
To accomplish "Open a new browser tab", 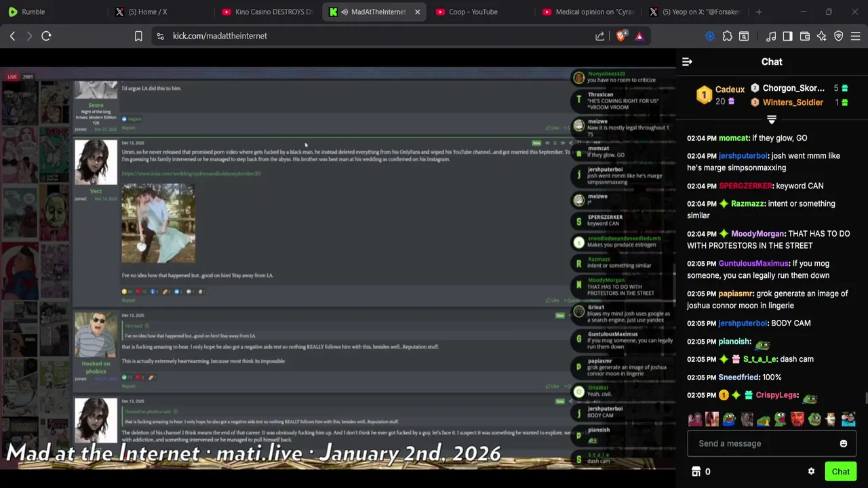I will [x=759, y=12].
